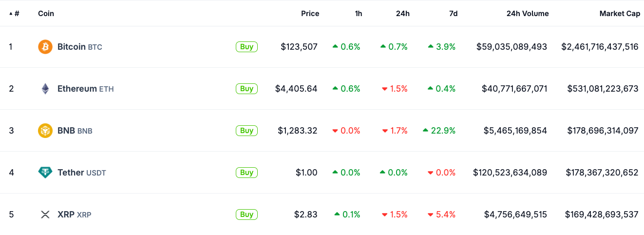The image size is (644, 235).
Task: Click the Ethereum logo icon
Action: (x=45, y=89)
